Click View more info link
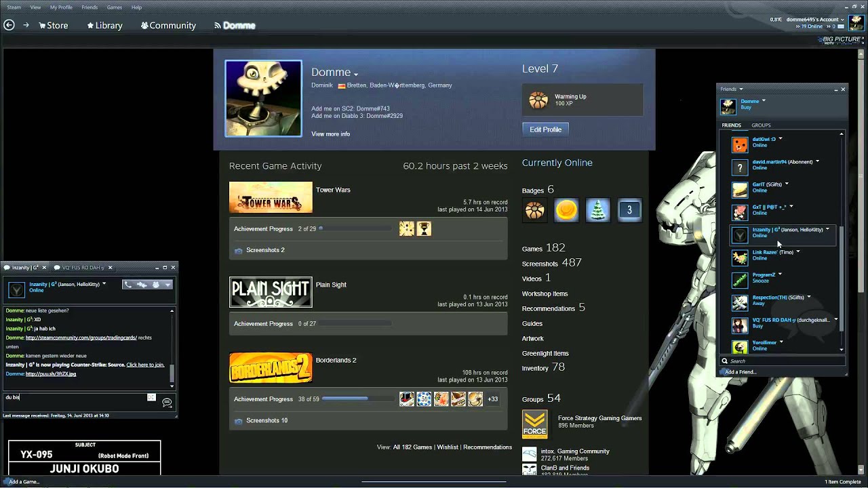The height and width of the screenshot is (488, 868). (330, 134)
